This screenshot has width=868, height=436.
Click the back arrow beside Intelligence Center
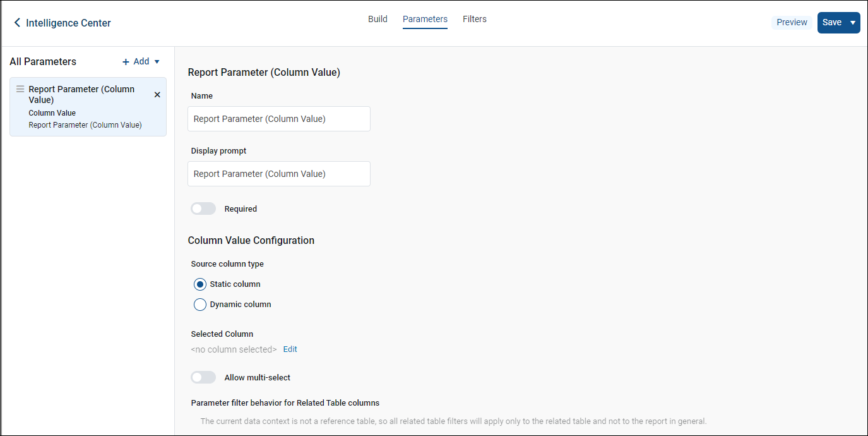pos(17,23)
